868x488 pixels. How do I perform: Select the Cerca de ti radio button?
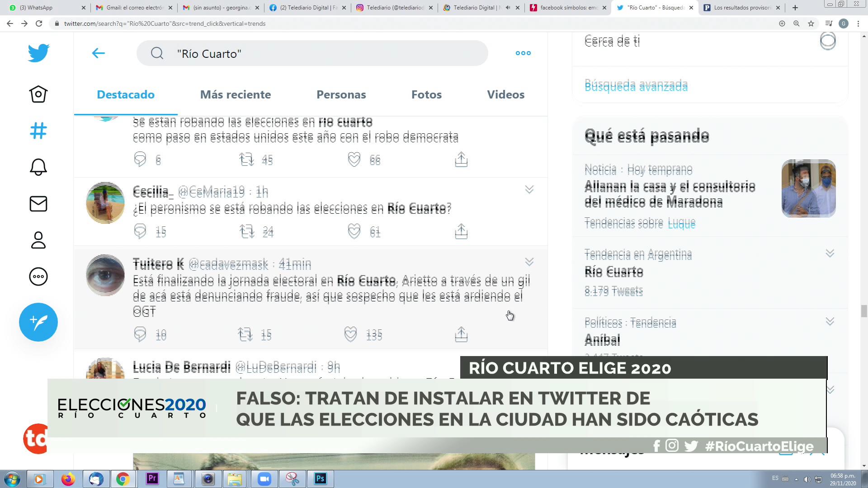tap(828, 41)
